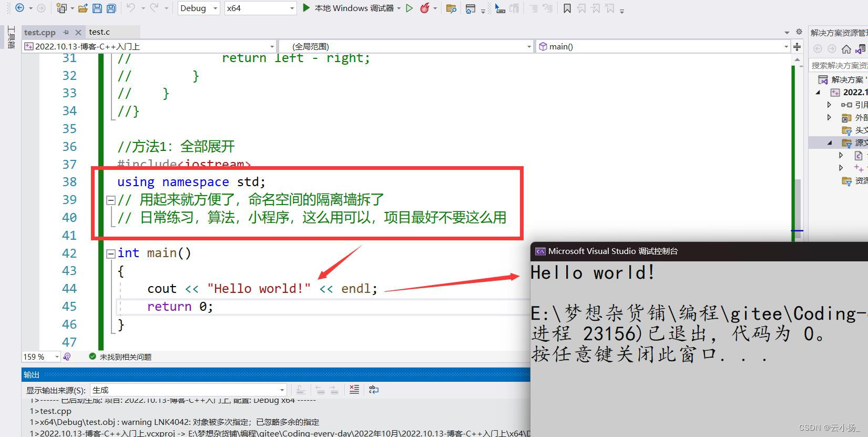Open the editor settings gear icon

[x=799, y=32]
